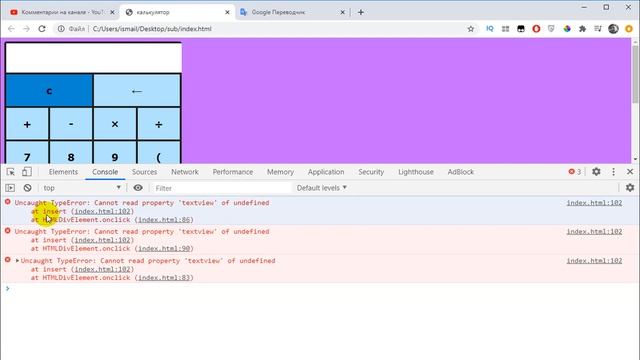Switch to the Elements tab
This screenshot has height=360, width=640.
(x=63, y=172)
